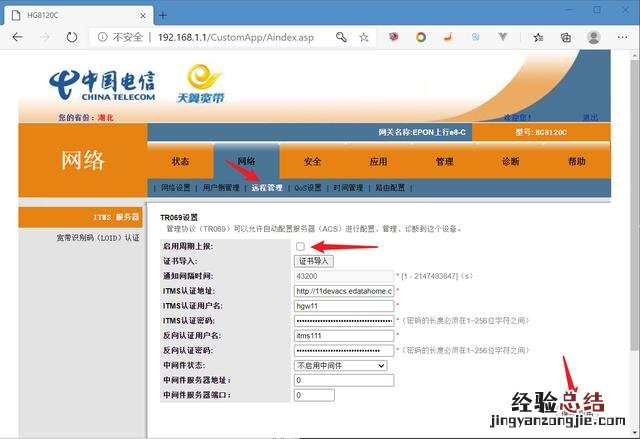640x439 pixels.
Task: Click the 中间件服务器地址 field
Action: pyautogui.click(x=344, y=380)
